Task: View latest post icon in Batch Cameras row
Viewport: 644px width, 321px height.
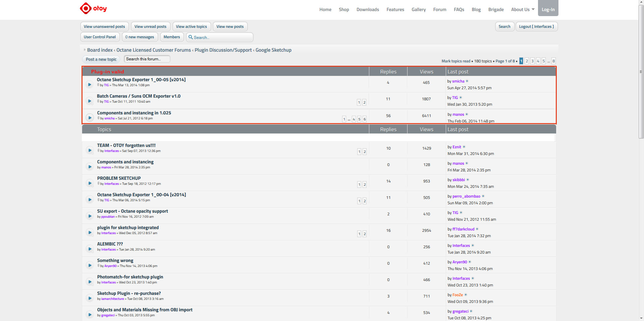Action: (461, 98)
